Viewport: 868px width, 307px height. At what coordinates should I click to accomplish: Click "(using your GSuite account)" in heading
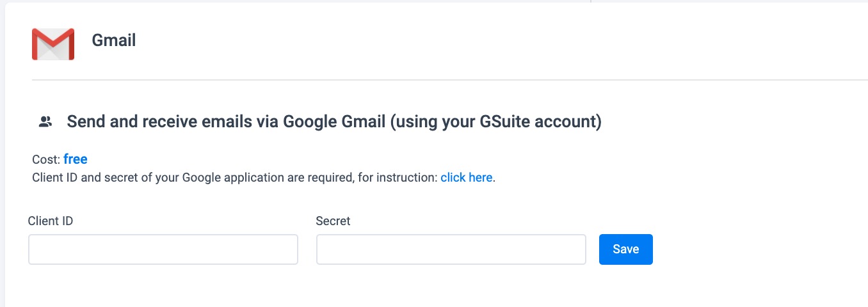496,122
